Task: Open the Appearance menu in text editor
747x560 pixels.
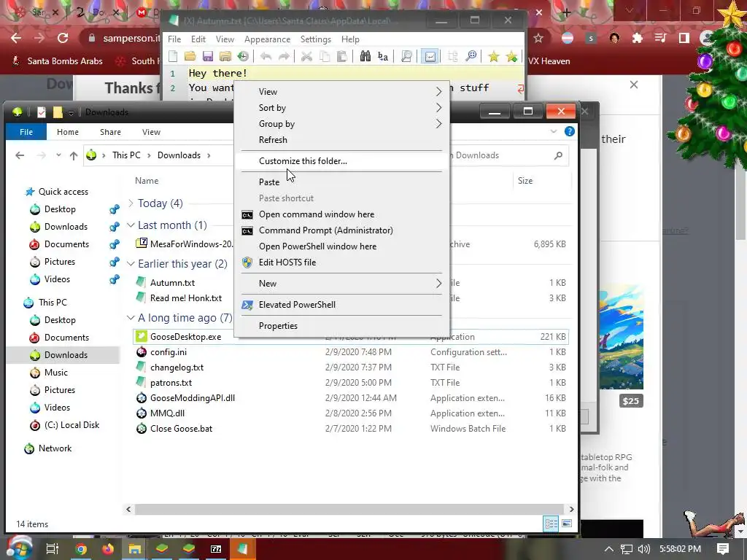Action: click(x=267, y=39)
